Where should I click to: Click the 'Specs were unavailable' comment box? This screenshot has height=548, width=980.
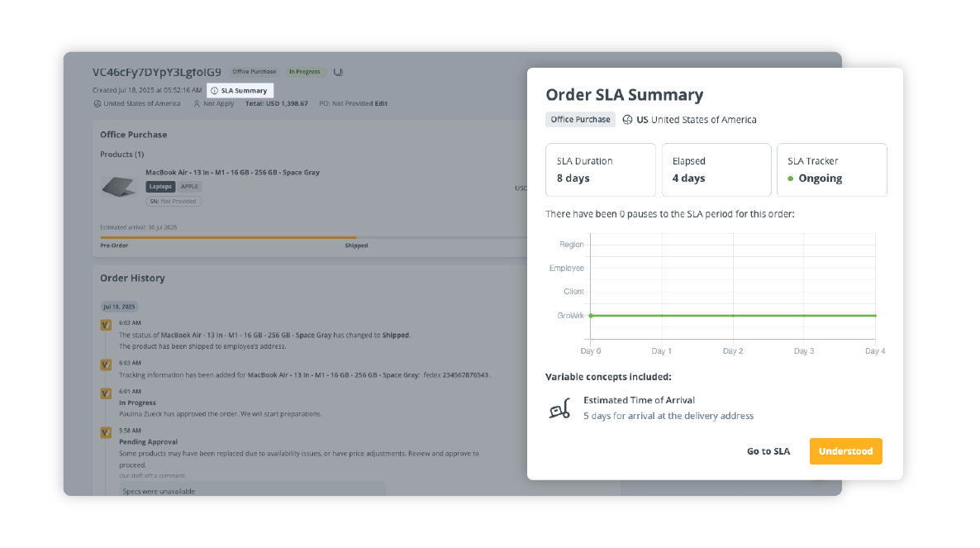(253, 490)
